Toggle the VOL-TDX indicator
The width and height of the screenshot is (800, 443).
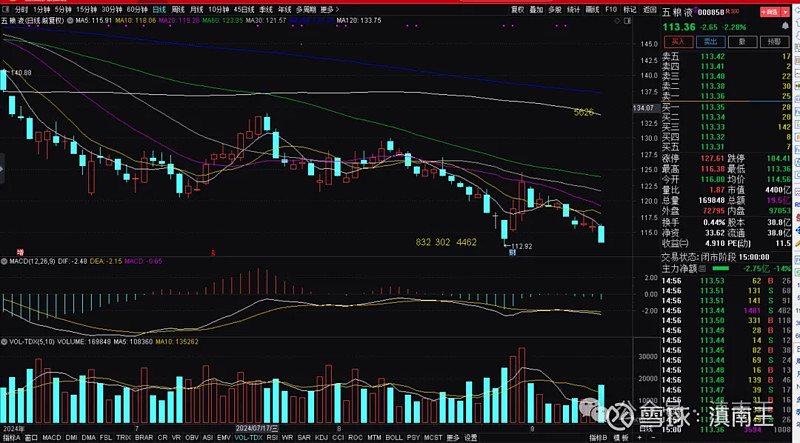[248, 438]
